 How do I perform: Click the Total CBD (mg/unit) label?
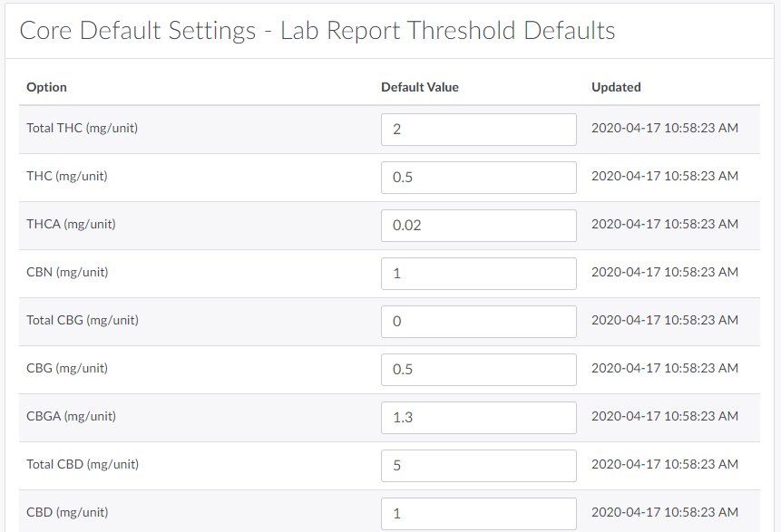82,464
